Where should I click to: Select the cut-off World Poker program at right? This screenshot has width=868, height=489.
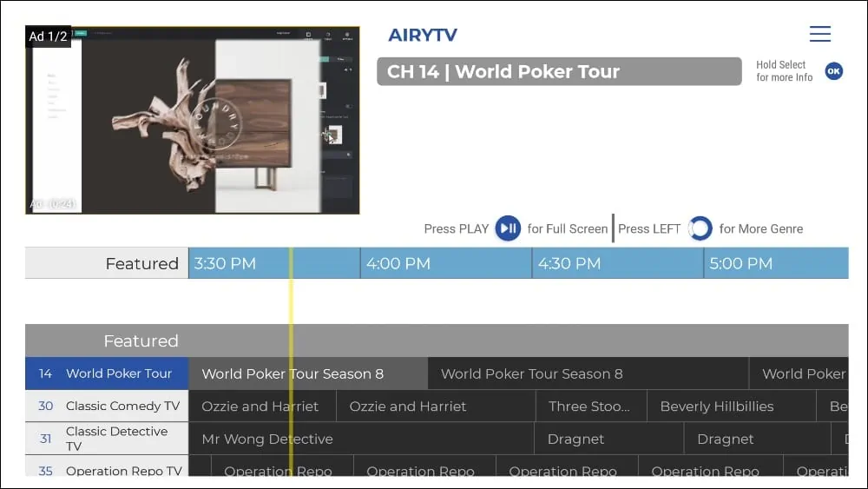click(799, 373)
